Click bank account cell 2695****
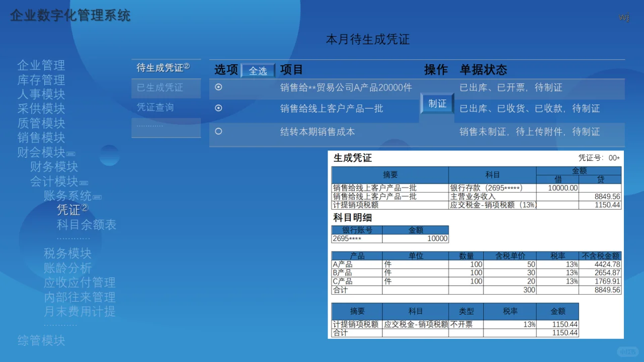Viewport: 644px width, 362px height. pyautogui.click(x=357, y=239)
